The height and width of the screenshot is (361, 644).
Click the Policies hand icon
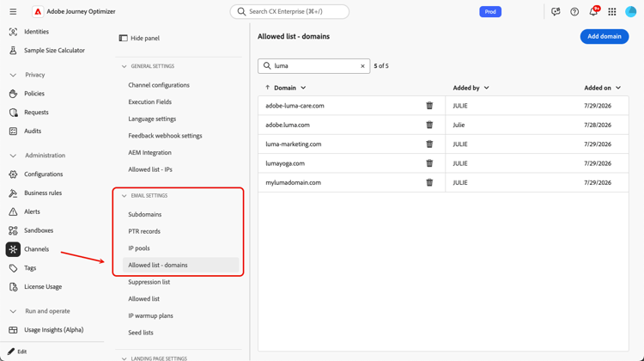13,94
